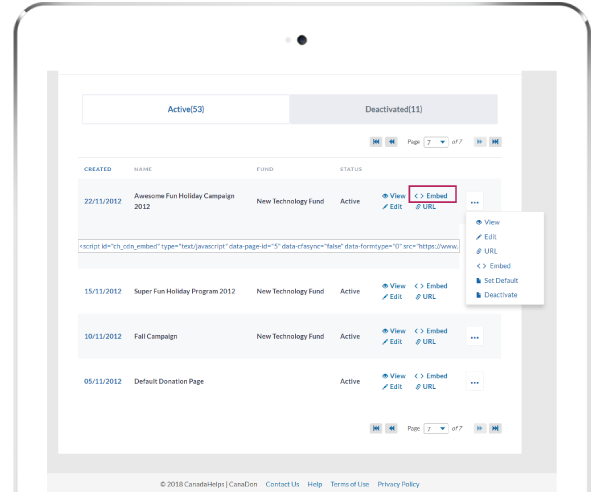Open the Contact Us footer link
Screen dimensions: 600x492
(x=282, y=484)
